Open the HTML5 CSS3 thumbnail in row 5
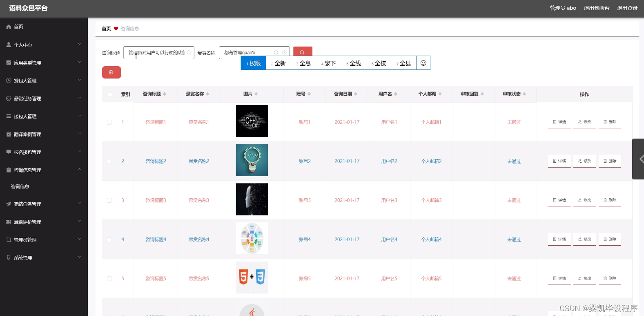 252,277
